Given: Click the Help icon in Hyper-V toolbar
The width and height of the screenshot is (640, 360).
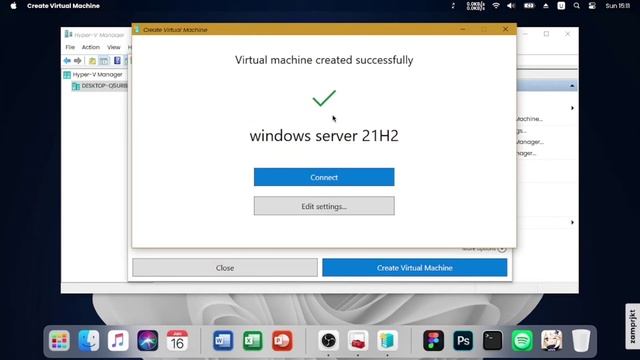Looking at the screenshot, I should pos(117,61).
